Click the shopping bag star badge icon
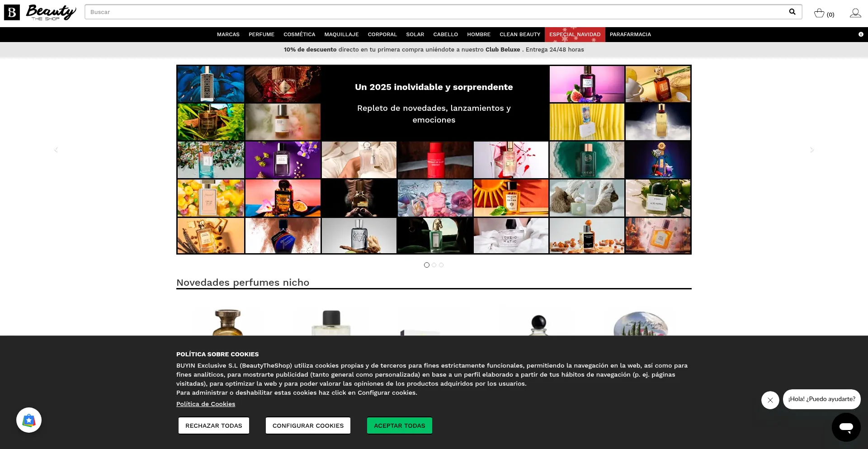 (x=29, y=420)
